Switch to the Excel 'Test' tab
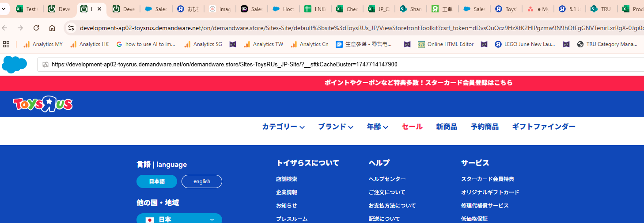The height and width of the screenshot is (223, 644). coord(27,9)
